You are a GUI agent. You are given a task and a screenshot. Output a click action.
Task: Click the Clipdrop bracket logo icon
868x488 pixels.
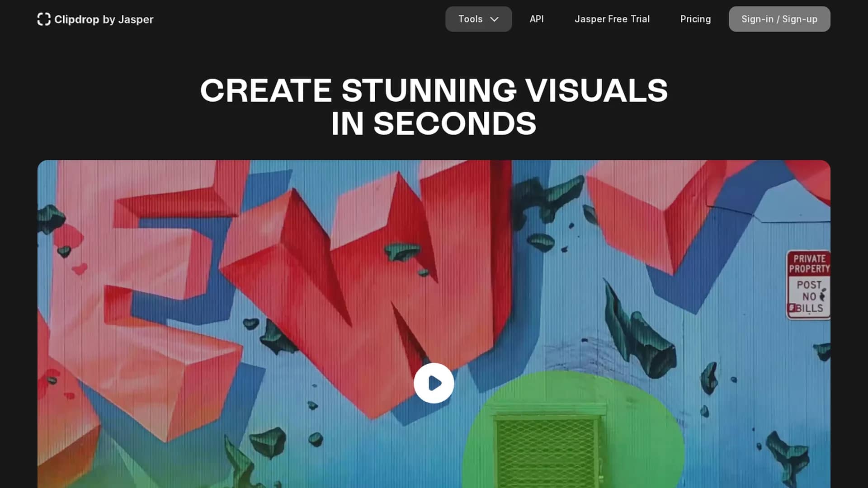click(44, 19)
